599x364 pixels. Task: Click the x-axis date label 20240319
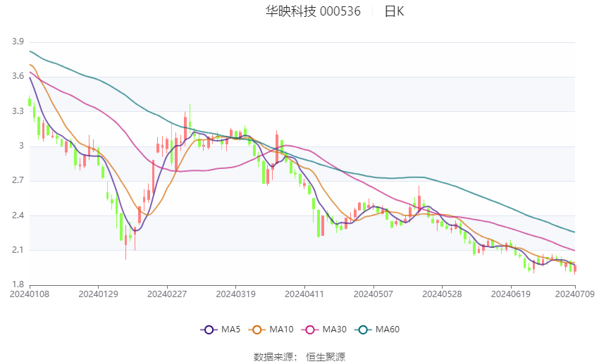235,294
